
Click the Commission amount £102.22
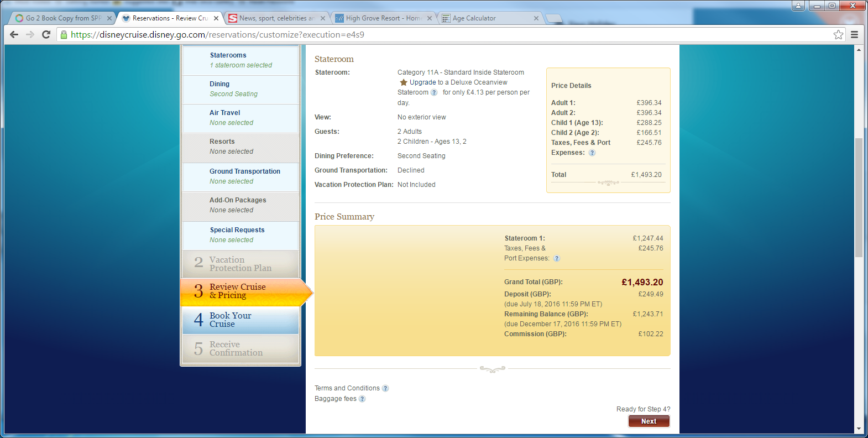pyautogui.click(x=651, y=334)
